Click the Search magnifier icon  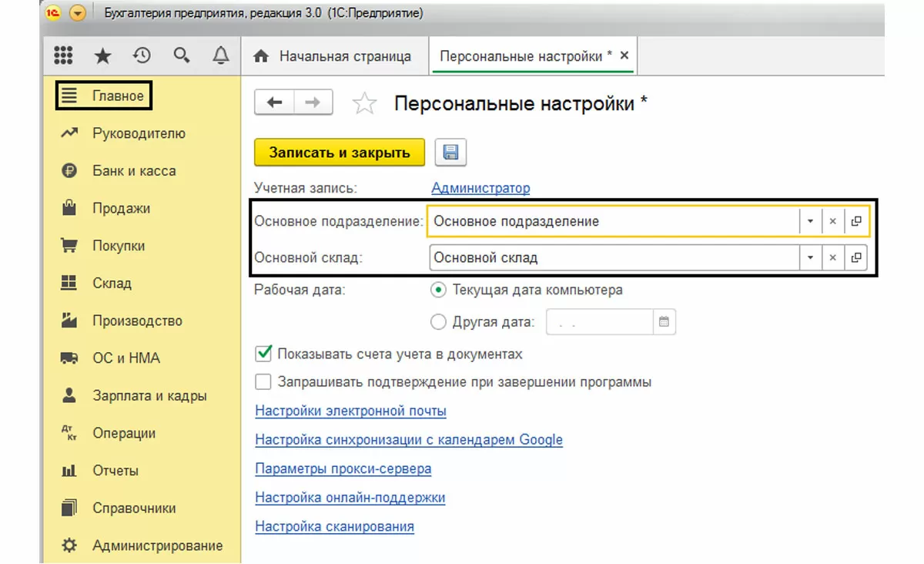pyautogui.click(x=182, y=56)
